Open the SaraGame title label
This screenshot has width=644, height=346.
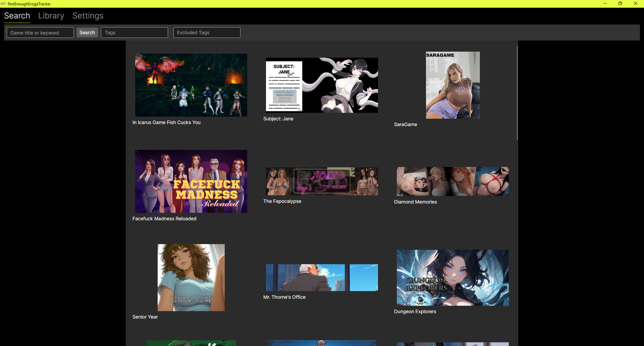406,124
